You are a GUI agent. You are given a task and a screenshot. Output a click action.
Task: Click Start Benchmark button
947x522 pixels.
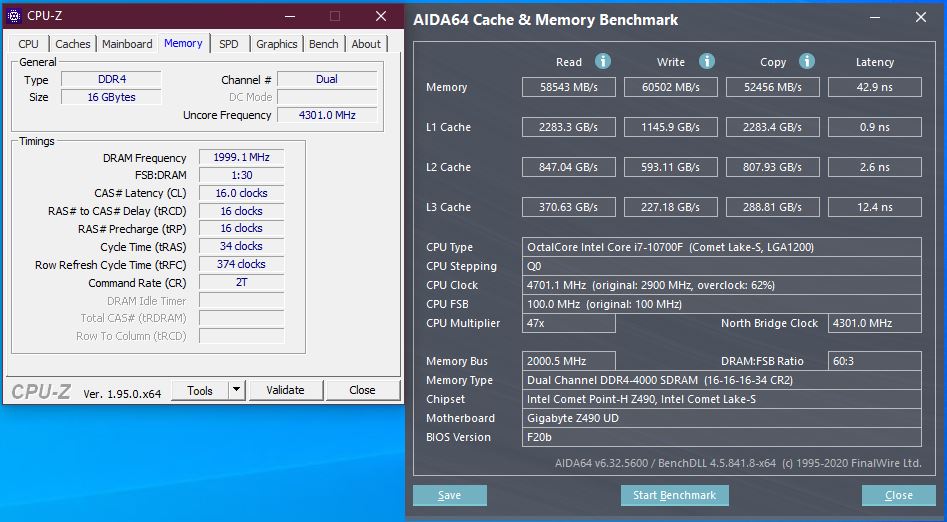[675, 495]
